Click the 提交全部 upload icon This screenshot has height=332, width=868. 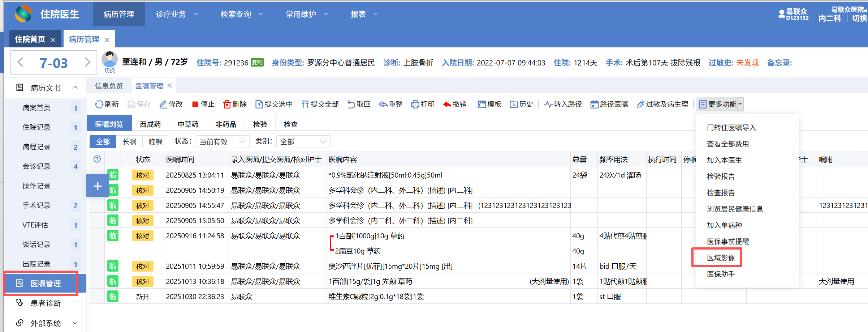coord(305,105)
